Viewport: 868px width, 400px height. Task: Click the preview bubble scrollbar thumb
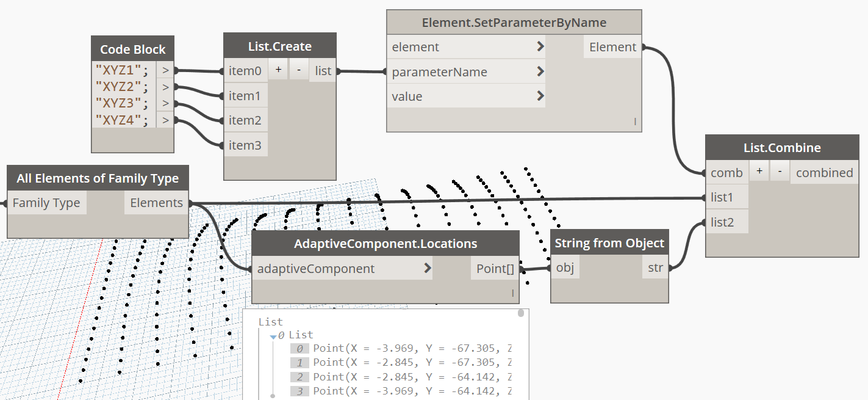pos(521,313)
